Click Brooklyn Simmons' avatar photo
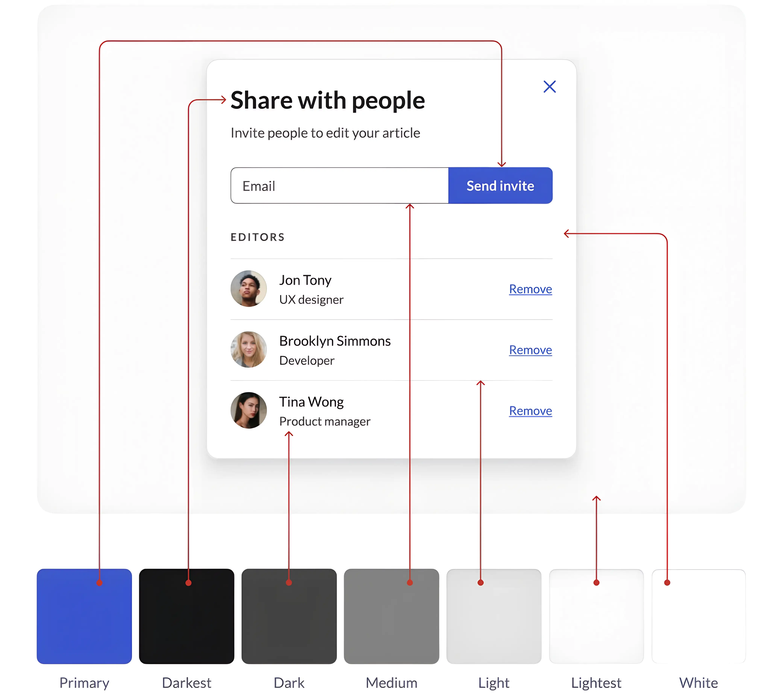The image size is (770, 700). [249, 349]
